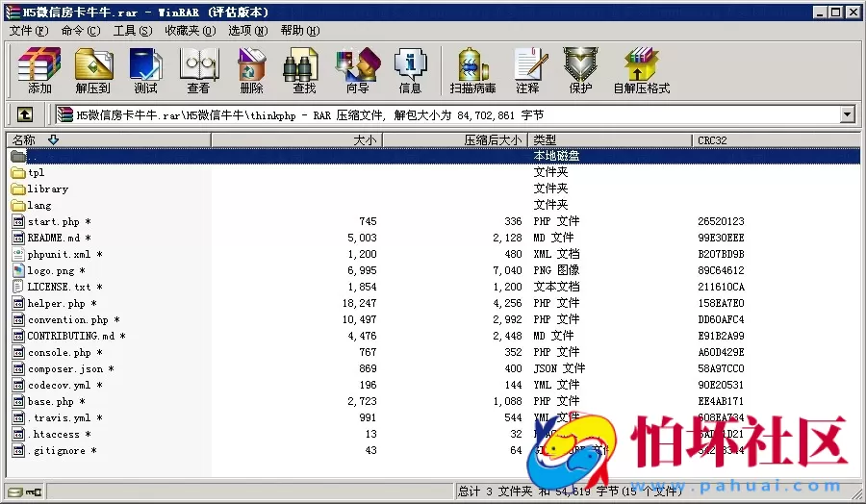
Task: Click the library folder icon
Action: pyautogui.click(x=18, y=189)
